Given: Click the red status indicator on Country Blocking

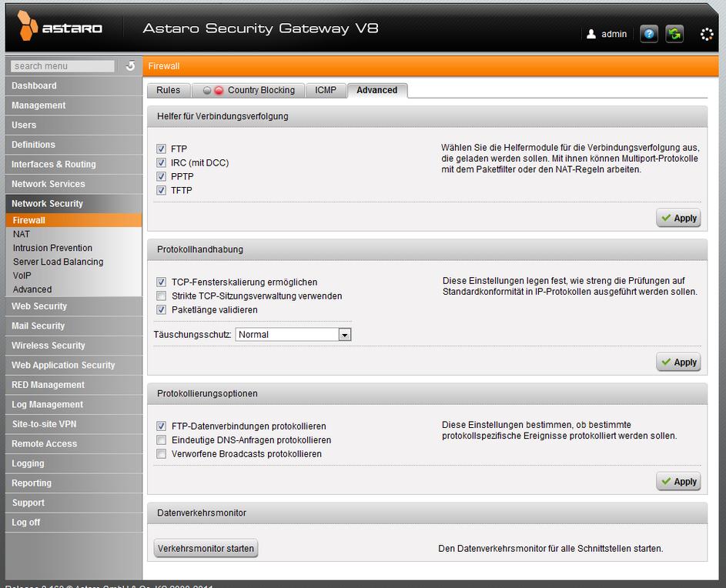Looking at the screenshot, I should point(219,91).
